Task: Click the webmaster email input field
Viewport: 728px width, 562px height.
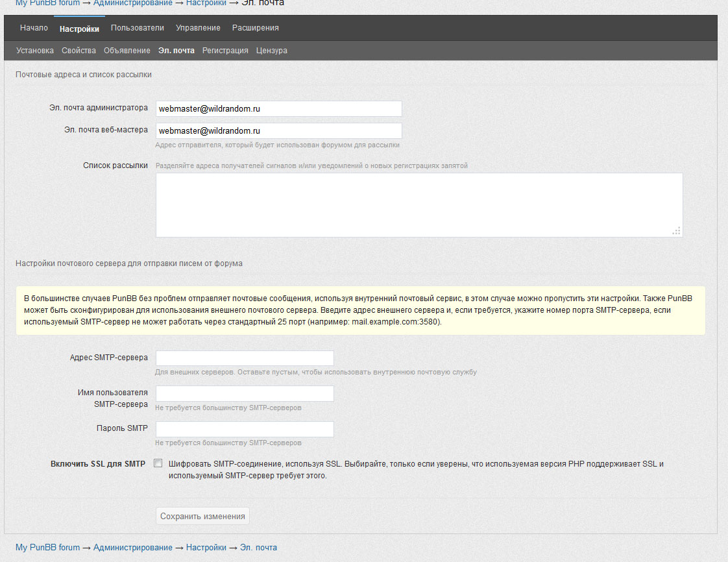Action: point(278,131)
